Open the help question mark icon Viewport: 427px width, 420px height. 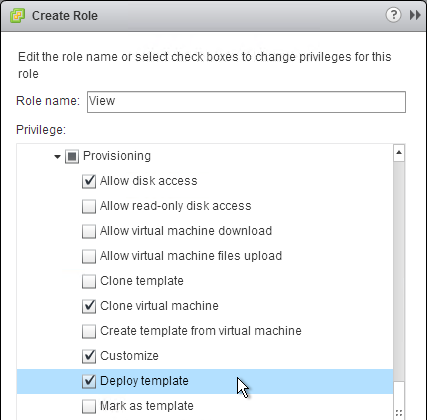pyautogui.click(x=393, y=15)
